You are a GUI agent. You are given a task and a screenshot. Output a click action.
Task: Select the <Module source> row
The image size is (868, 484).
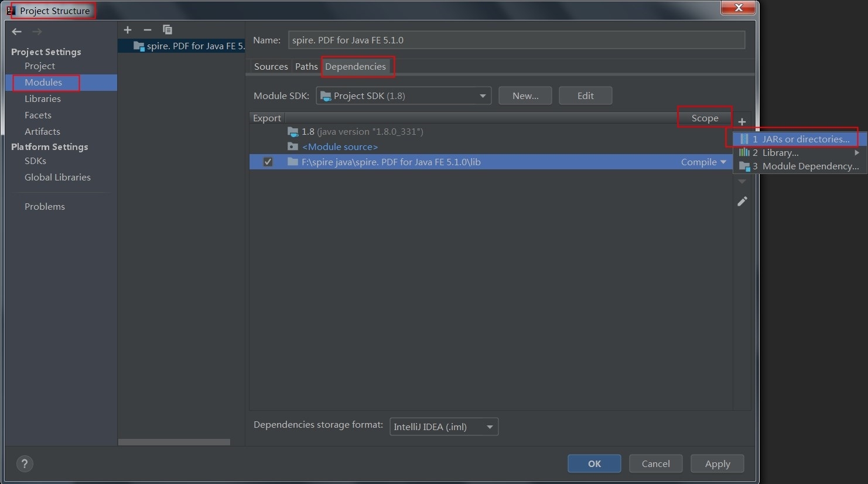coord(491,146)
